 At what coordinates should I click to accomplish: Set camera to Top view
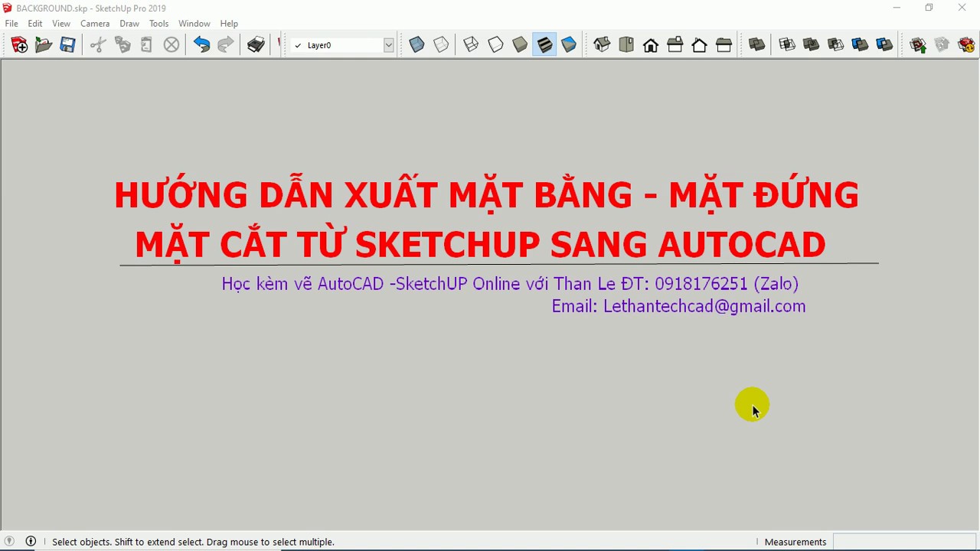click(x=626, y=45)
